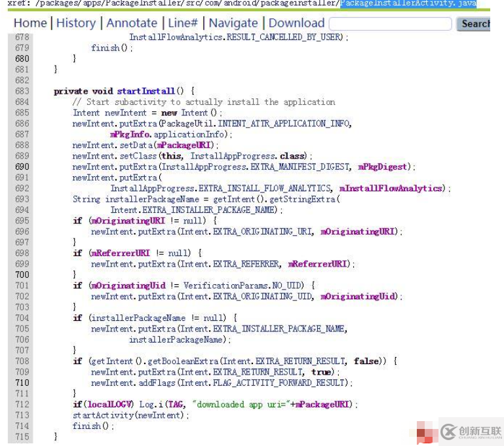The image size is (504, 446).
Task: Click line number 715
Action: [x=22, y=437]
